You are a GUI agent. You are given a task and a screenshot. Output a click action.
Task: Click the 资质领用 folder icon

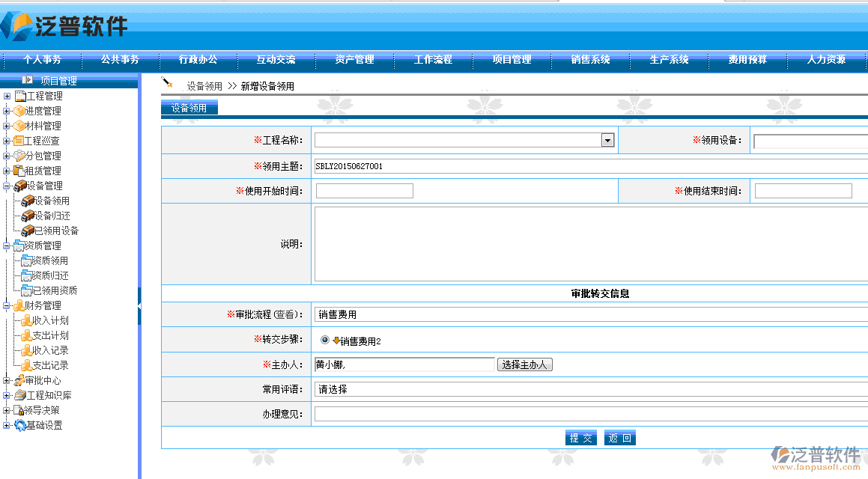[26, 260]
